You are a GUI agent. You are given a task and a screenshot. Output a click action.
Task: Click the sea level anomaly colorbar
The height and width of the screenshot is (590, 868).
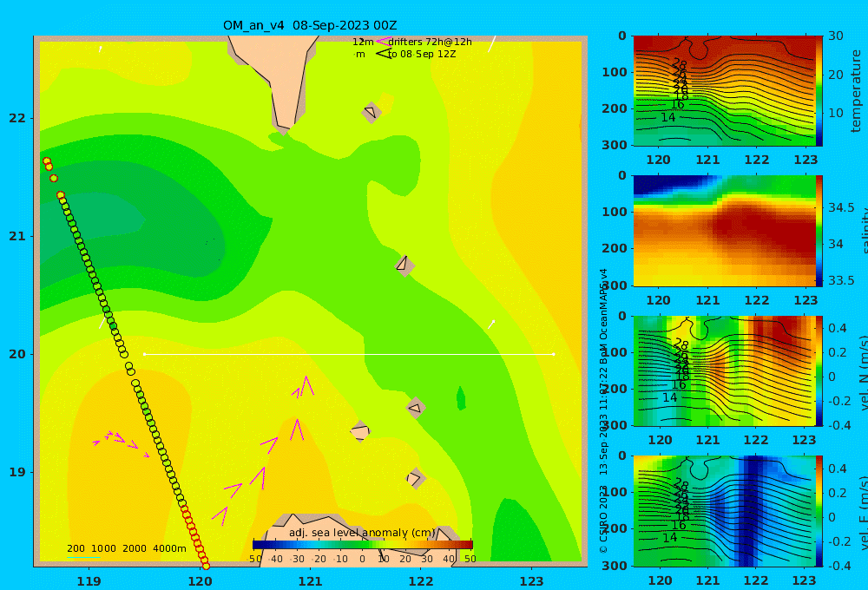pyautogui.click(x=363, y=544)
